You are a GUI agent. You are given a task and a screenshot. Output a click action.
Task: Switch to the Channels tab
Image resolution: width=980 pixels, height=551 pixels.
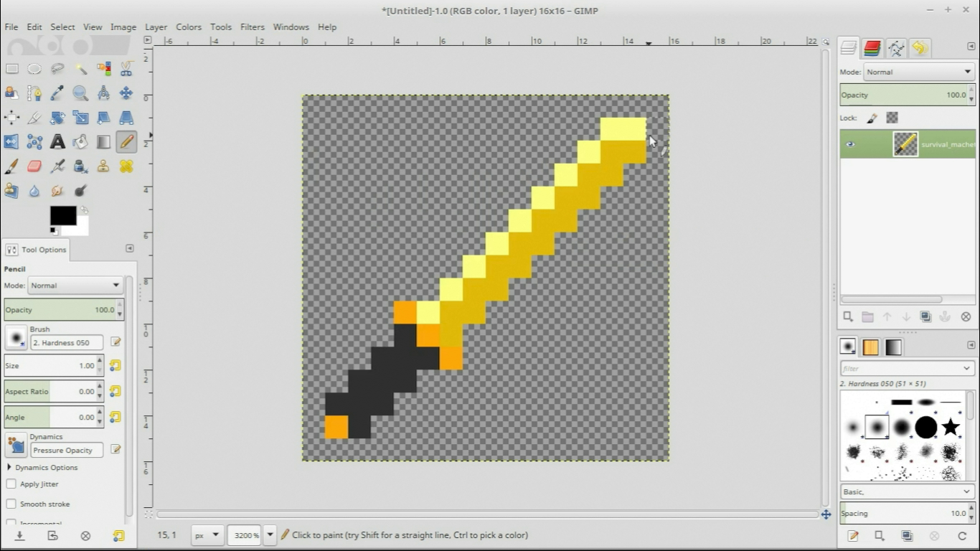pos(872,48)
